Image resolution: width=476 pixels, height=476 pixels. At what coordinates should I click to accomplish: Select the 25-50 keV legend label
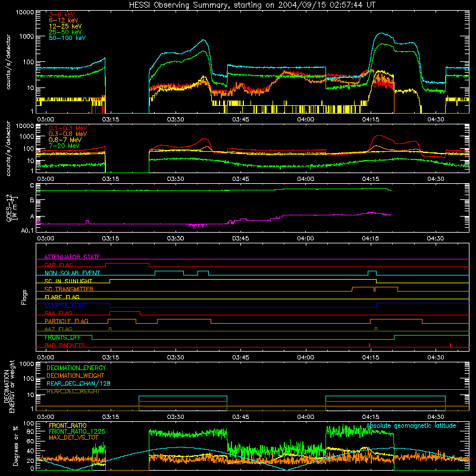click(x=65, y=32)
